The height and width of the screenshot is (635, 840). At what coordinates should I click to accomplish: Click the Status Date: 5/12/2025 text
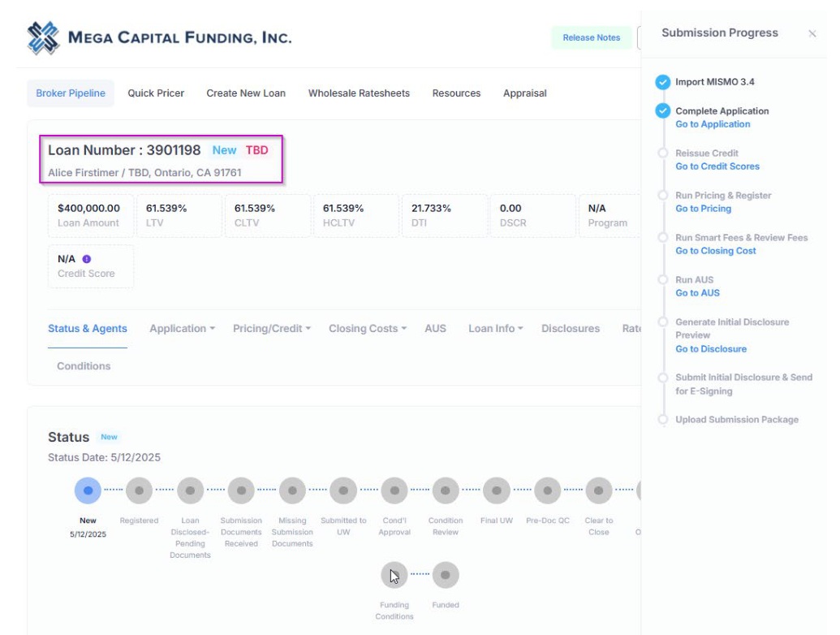click(104, 458)
